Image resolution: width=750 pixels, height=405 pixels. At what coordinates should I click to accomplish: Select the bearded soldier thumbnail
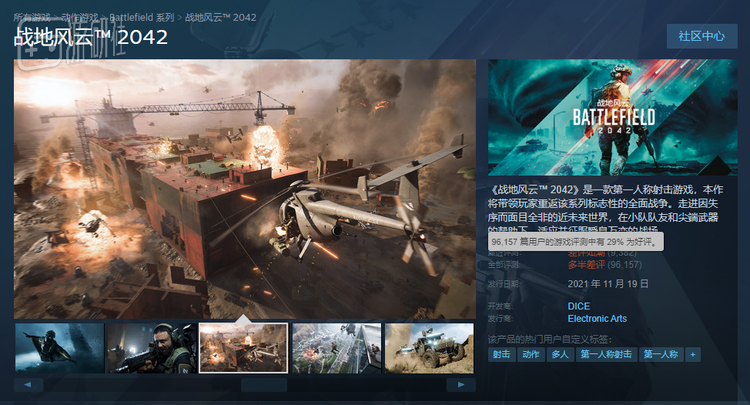[x=151, y=347]
